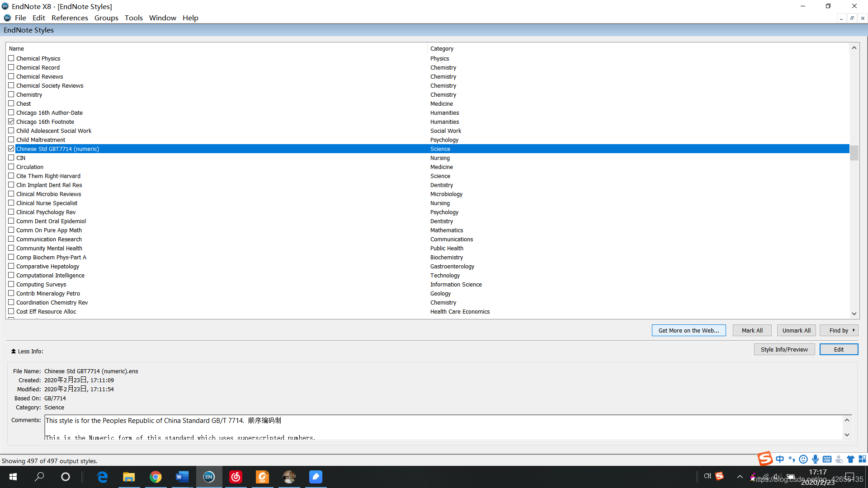Select the Cite Them Right-Harvard style row
This screenshot has width=868, height=488.
(x=48, y=176)
